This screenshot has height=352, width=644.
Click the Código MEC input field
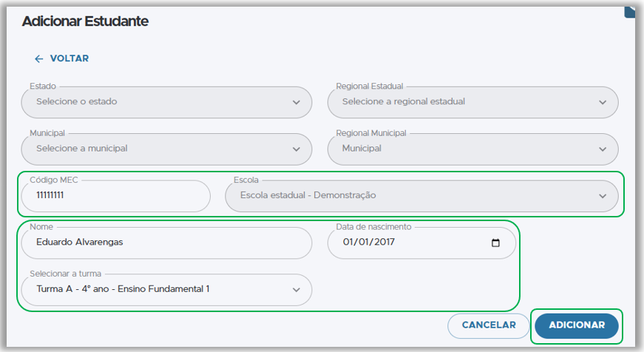(116, 196)
